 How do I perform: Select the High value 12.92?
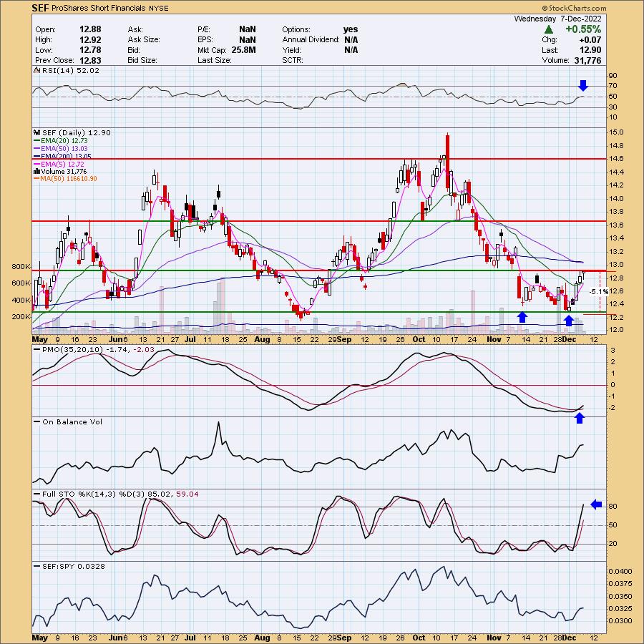[90, 39]
